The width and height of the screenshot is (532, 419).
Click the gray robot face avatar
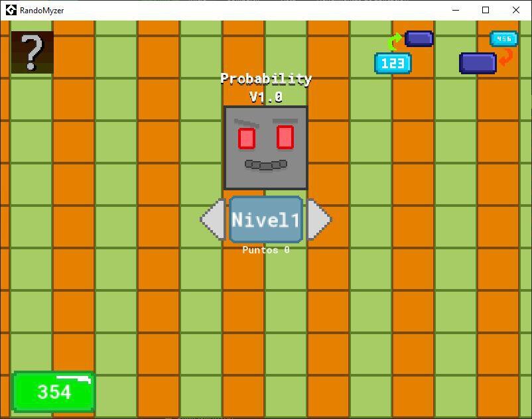point(265,147)
